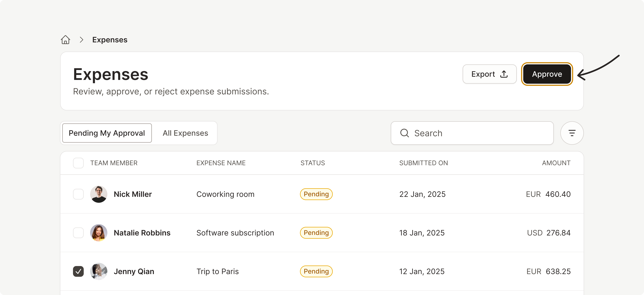Click Jenny Qian's avatar image

[x=99, y=271]
